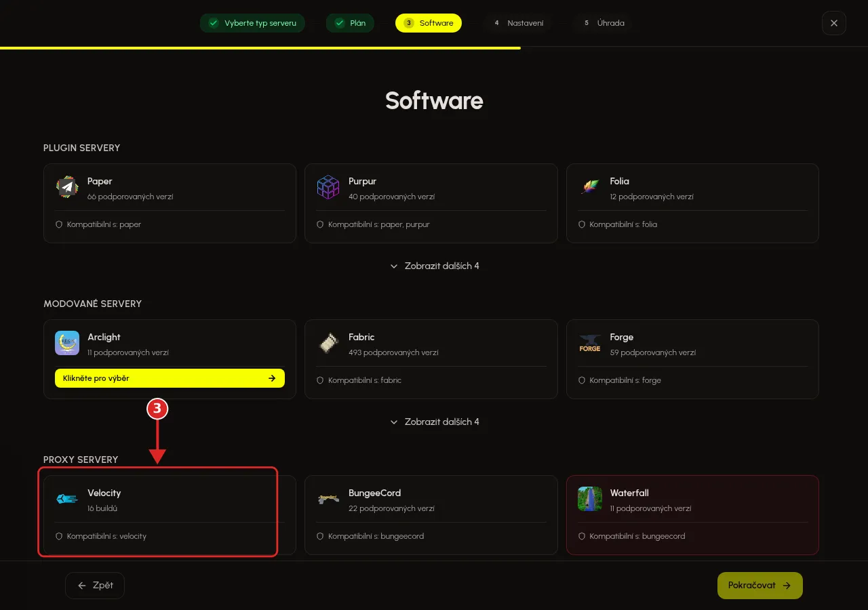
Task: Open step 4 'Nastavení'
Action: coord(518,23)
